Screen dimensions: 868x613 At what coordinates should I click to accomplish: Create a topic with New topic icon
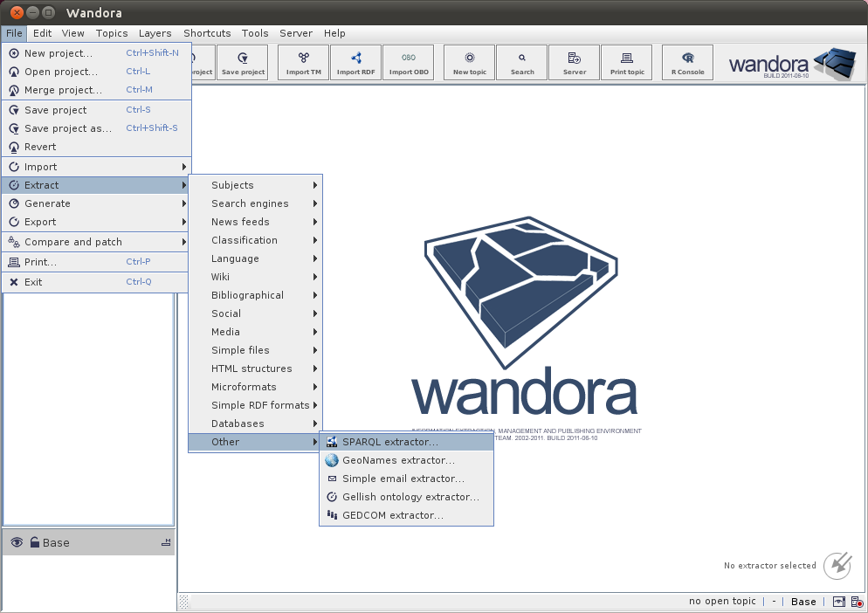(x=470, y=62)
